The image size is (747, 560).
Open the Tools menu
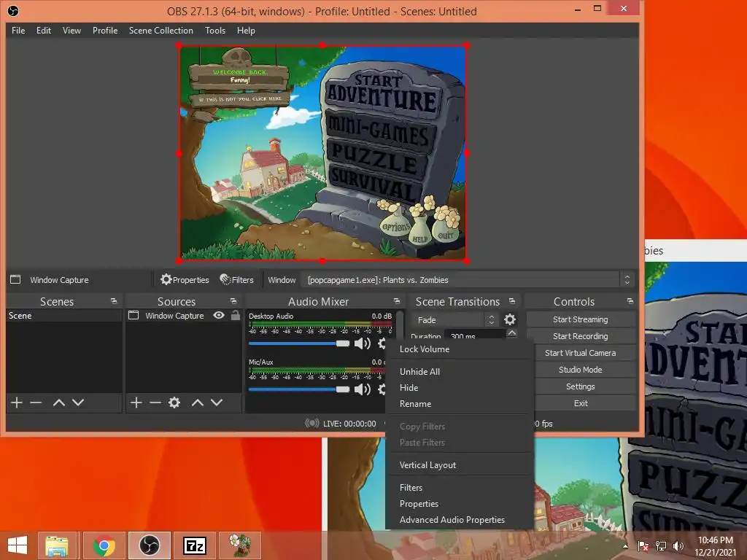tap(215, 31)
